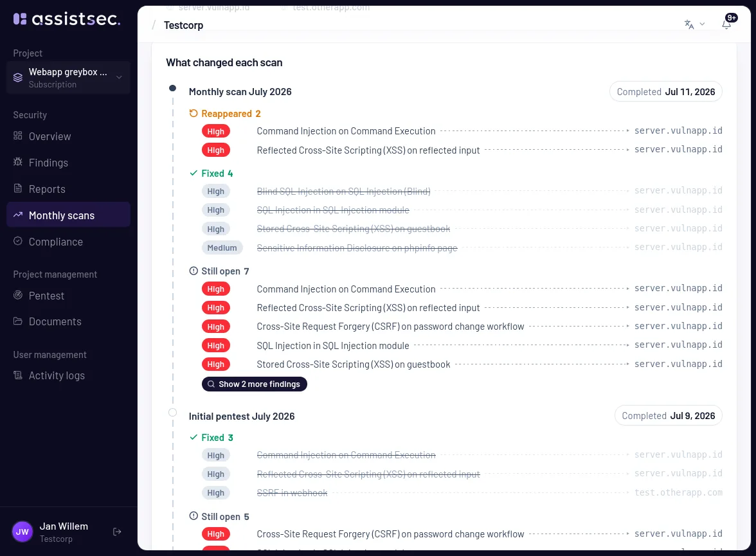This screenshot has width=756, height=556.
Task: Select Initial pentest July 2026 timeline marker
Action: pyautogui.click(x=172, y=412)
